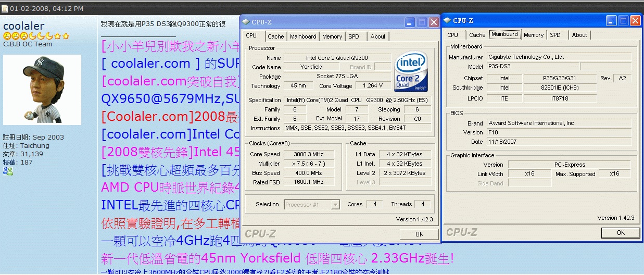Click the Instructions field MMX, SSE, SSE2
644x275 pixels.
[358, 128]
